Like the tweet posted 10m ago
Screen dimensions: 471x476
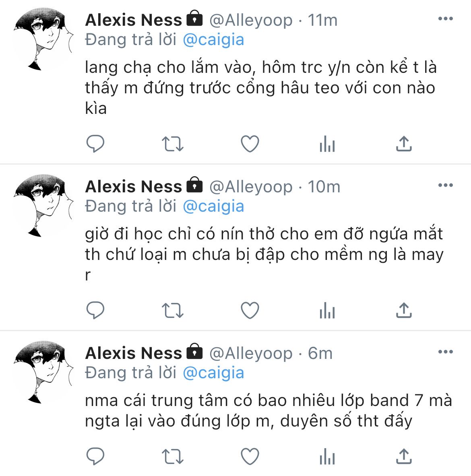coord(250,310)
